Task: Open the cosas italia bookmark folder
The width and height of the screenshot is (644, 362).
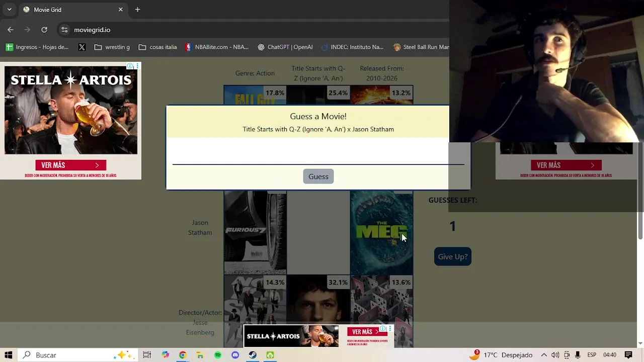Action: click(x=157, y=47)
